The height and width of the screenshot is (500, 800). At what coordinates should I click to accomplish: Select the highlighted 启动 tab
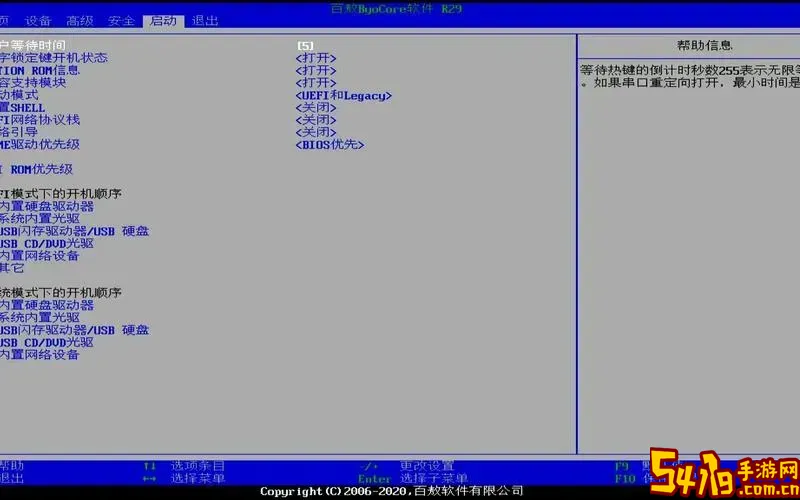(163, 21)
